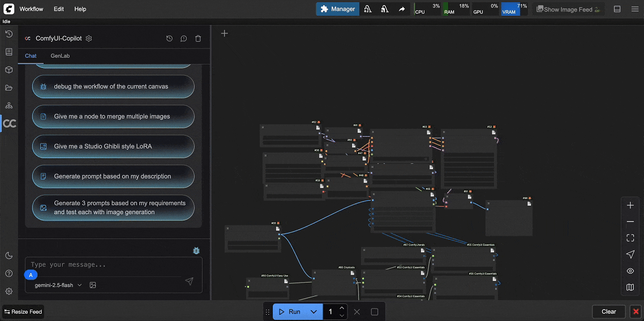The width and height of the screenshot is (644, 321).
Task: Open the workflows folder sidebar icon
Action: tap(9, 88)
